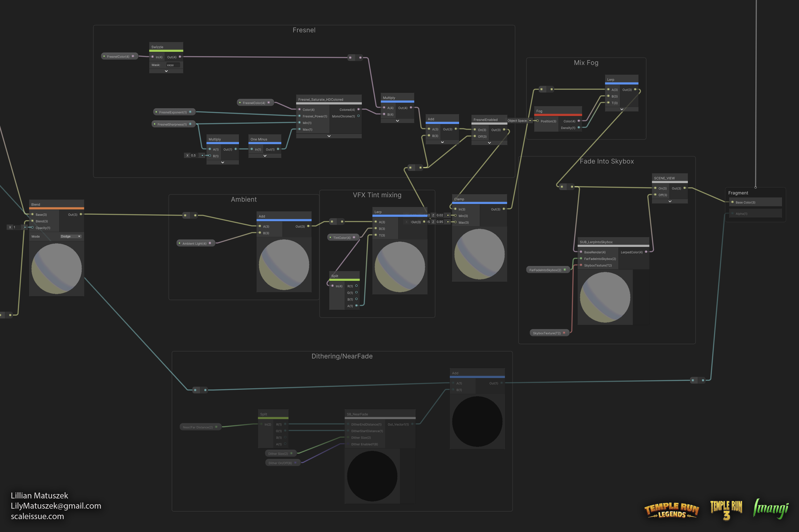Select the Dithering/NearFade group title
Screen dimensions: 799x532
(342, 356)
